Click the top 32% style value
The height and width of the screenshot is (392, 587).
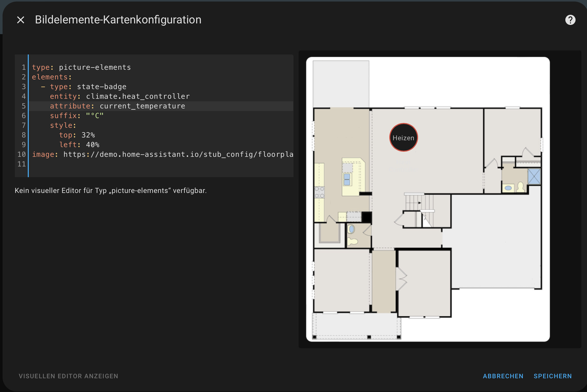point(88,135)
